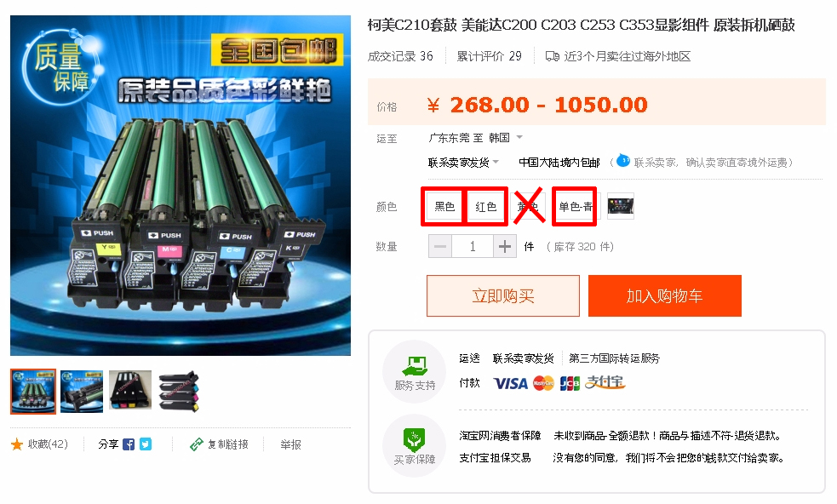Share product via Twitter icon
The width and height of the screenshot is (837, 504).
[146, 444]
